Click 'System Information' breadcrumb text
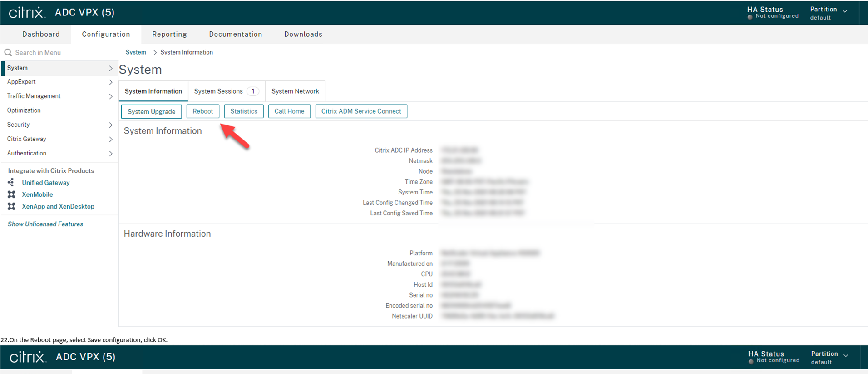This screenshot has height=374, width=868. [x=187, y=52]
